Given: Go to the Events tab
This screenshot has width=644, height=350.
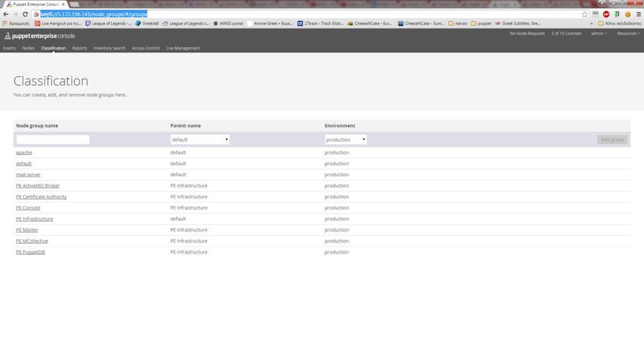Looking at the screenshot, I should pyautogui.click(x=9, y=48).
